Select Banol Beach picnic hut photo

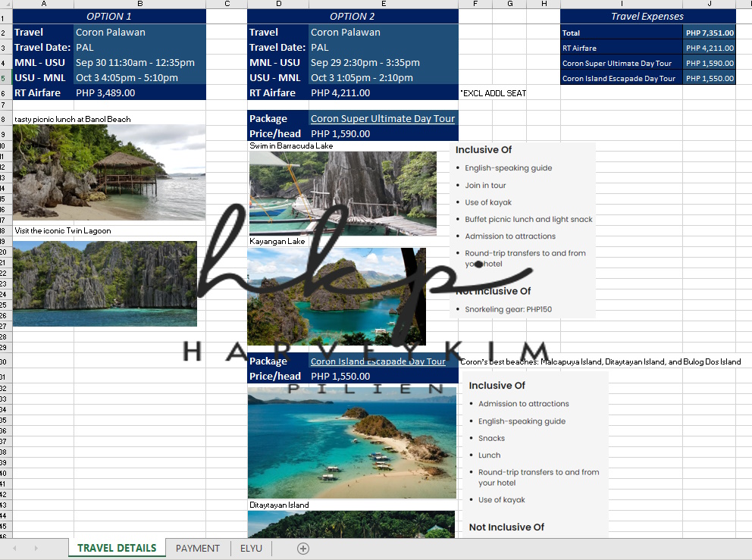(109, 173)
